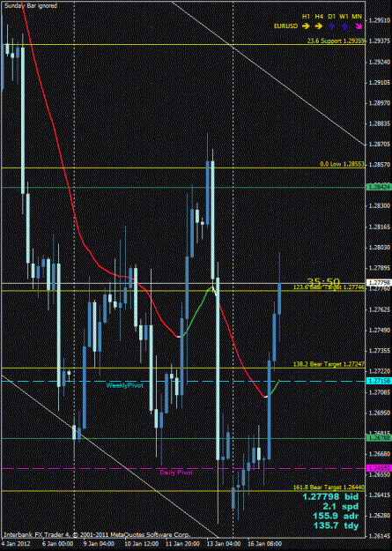Click the 1.28300 price scale value
Viewport: 392px width, 551px height.
pyautogui.click(x=378, y=206)
